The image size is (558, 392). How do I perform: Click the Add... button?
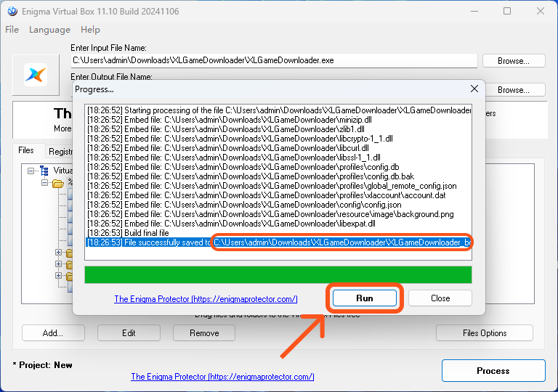point(53,333)
